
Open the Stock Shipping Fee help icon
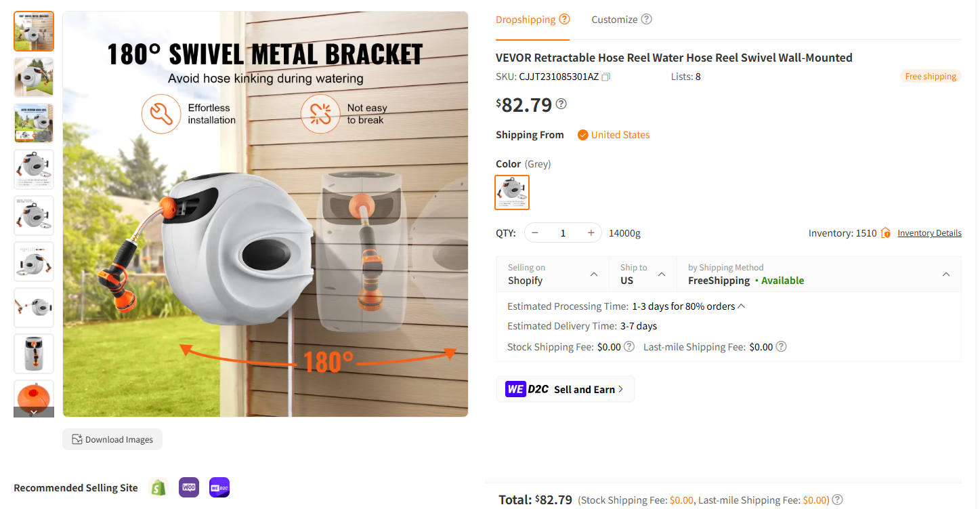629,346
